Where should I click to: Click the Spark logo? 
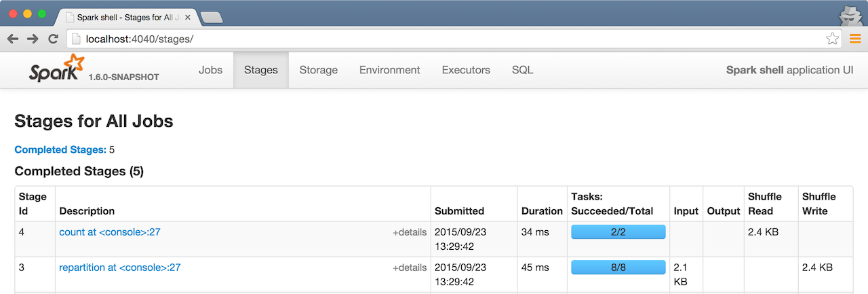coord(57,69)
